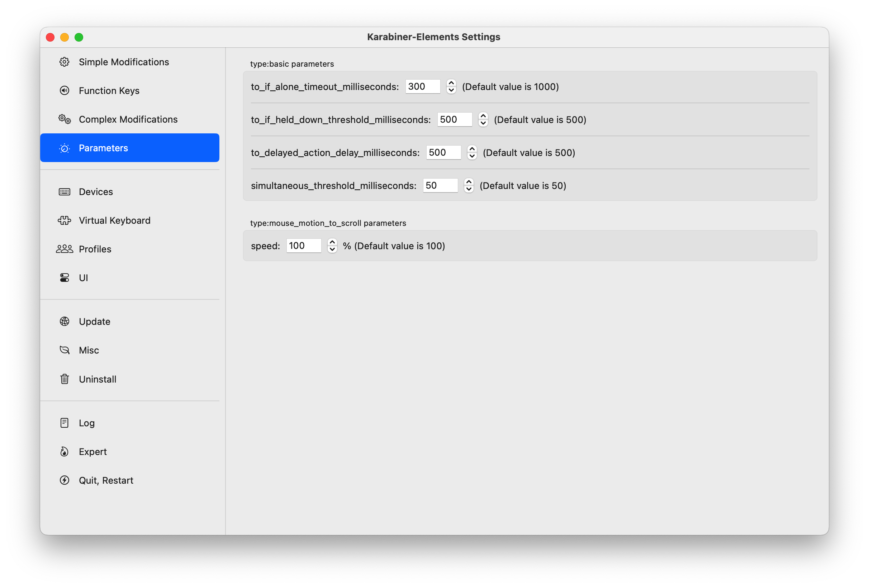Go to Complex Modifications

pos(129,119)
